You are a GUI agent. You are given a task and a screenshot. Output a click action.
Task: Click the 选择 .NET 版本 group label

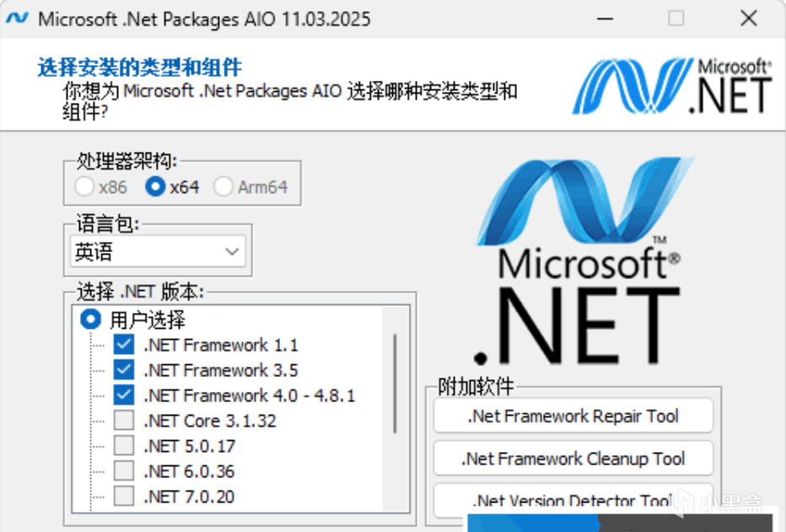coord(140,292)
